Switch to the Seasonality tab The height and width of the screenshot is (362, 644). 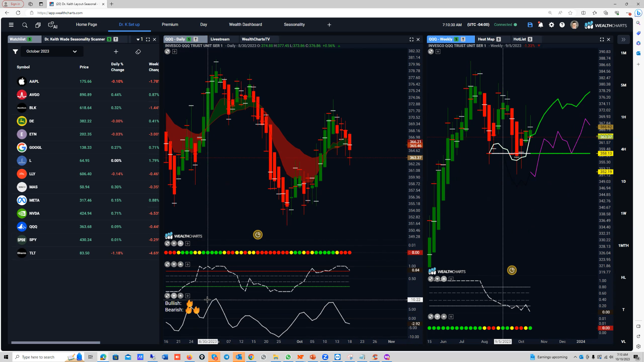coord(294,25)
